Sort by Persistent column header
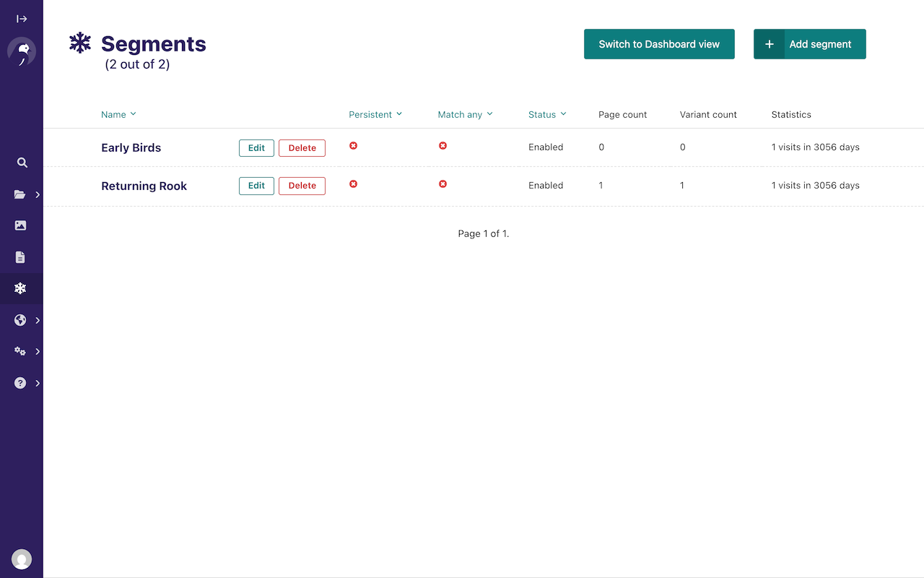This screenshot has height=578, width=924. (375, 114)
